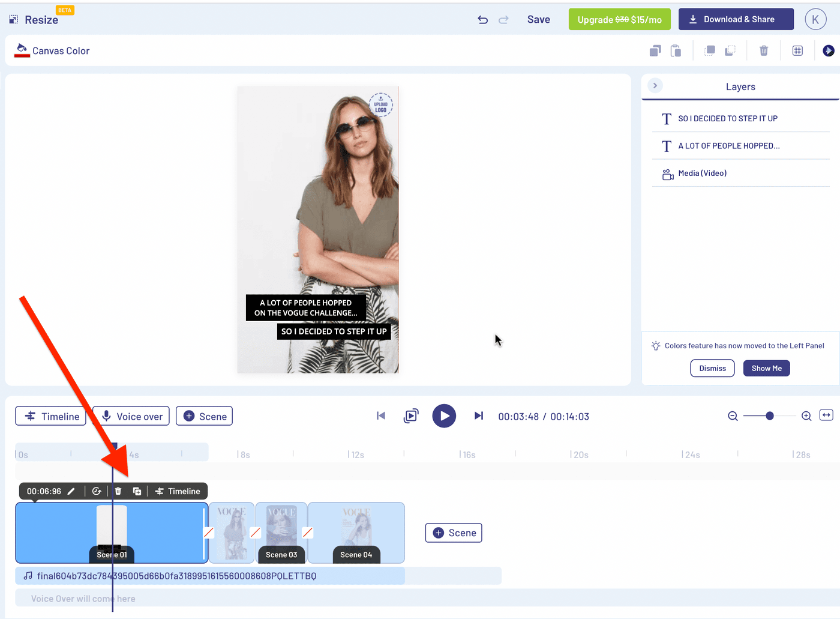This screenshot has height=619, width=840.
Task: Dismiss the Colors feature notification
Action: pos(712,368)
